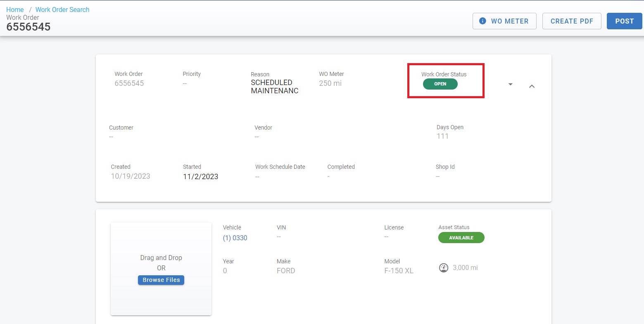Viewport: 644px width, 324px height.
Task: Select the Reason field SCHEDULED MAINTENANC
Action: [x=274, y=87]
